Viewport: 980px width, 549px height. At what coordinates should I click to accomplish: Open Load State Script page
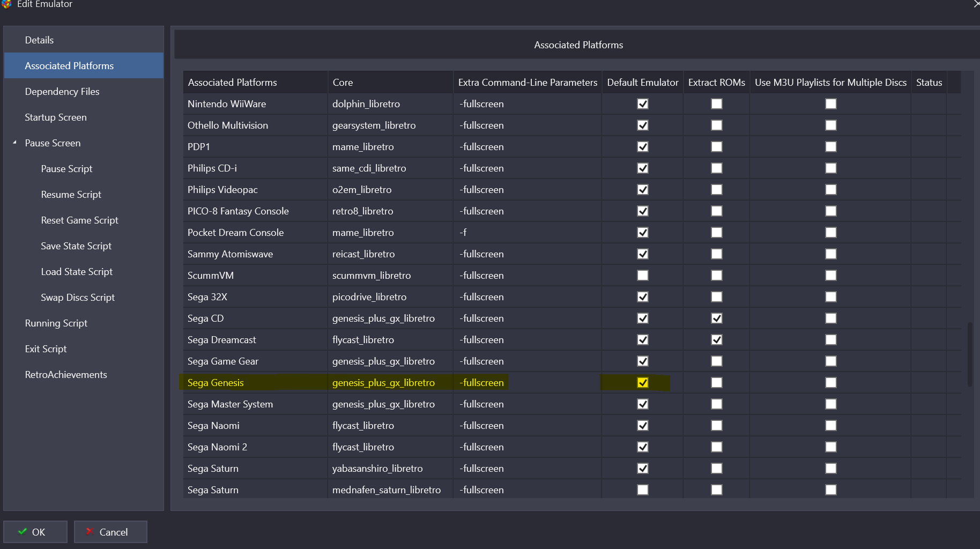pos(77,272)
